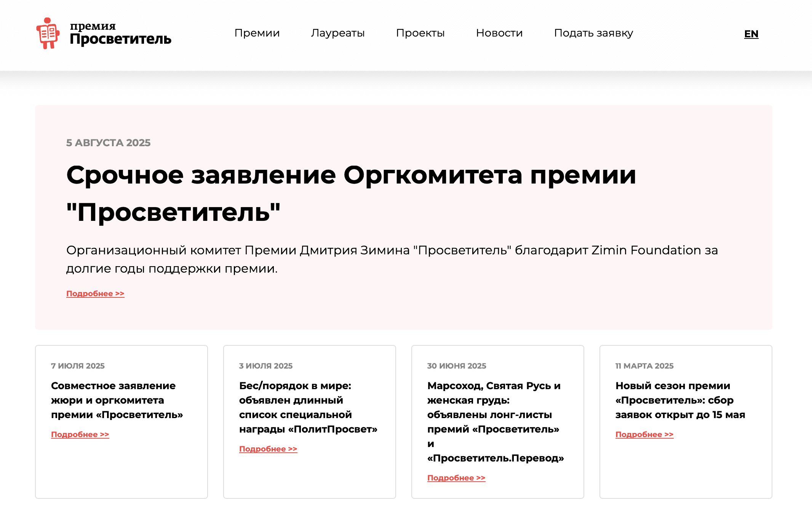812x511 pixels.
Task: Click Подробнее under the 11 марта announcement
Action: click(644, 434)
